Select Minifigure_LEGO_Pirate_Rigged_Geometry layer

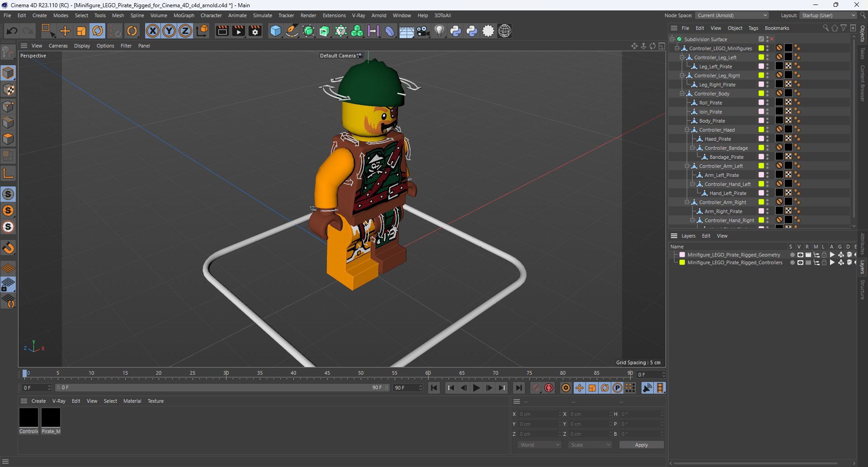click(x=734, y=255)
